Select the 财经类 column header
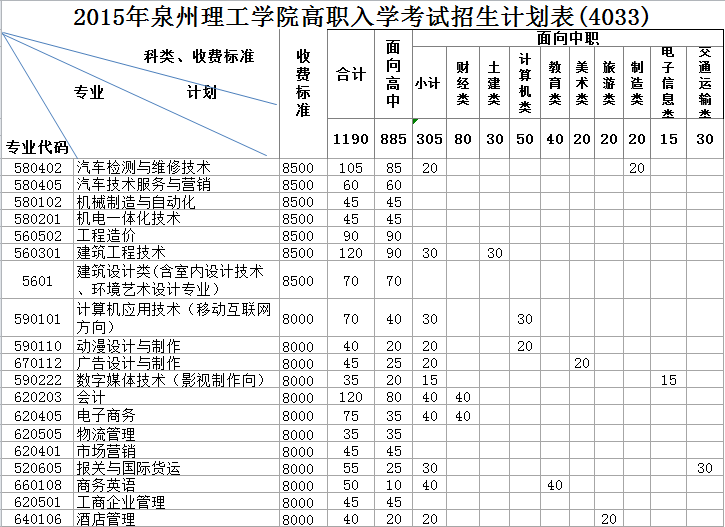 [x=462, y=84]
